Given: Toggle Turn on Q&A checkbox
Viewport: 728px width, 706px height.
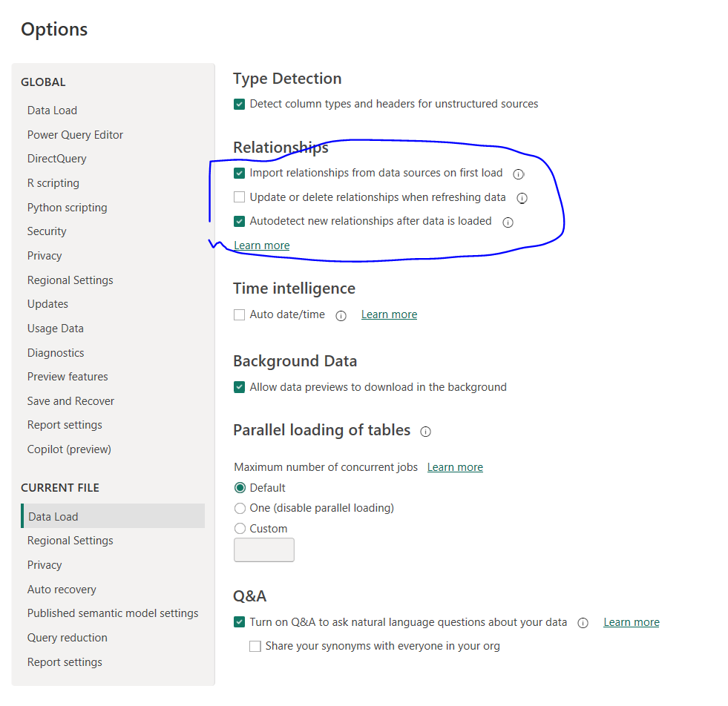Looking at the screenshot, I should [239, 622].
